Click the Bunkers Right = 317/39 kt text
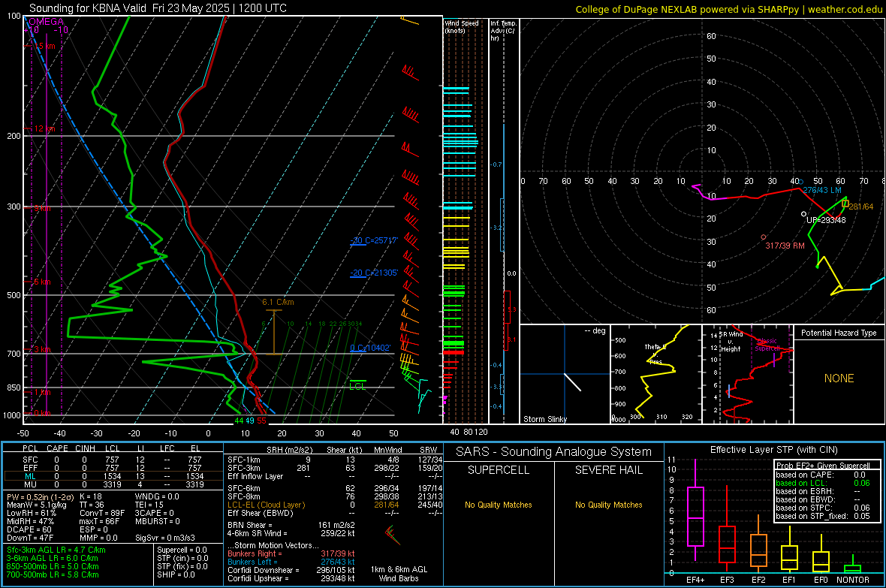 tap(291, 553)
